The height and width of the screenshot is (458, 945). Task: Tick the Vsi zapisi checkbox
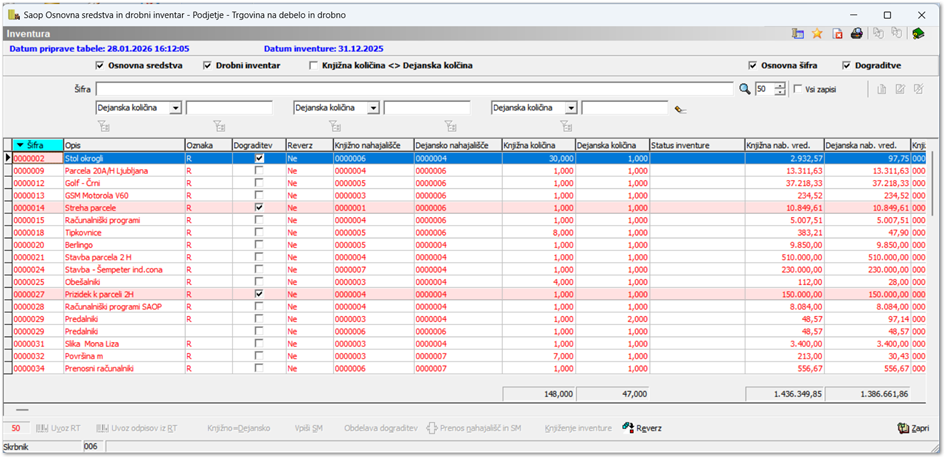pos(797,89)
